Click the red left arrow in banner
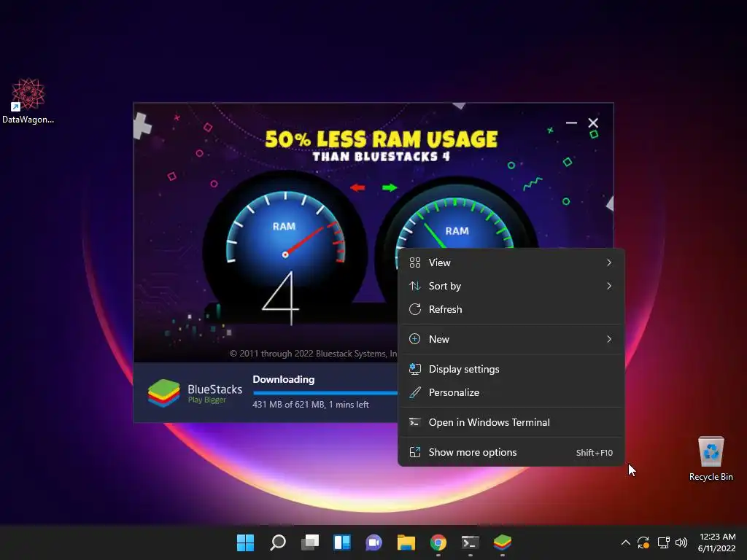 (357, 187)
